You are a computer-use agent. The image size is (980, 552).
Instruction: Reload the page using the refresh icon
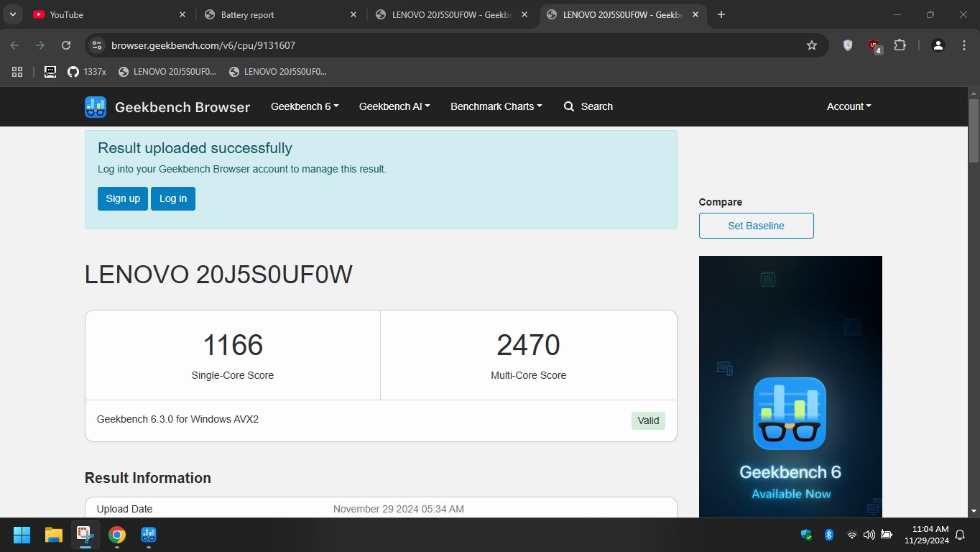(66, 45)
